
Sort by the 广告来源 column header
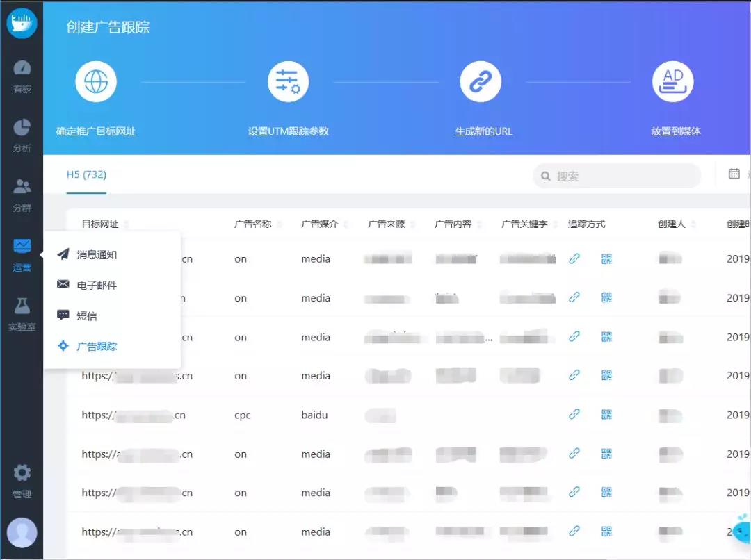click(x=387, y=224)
